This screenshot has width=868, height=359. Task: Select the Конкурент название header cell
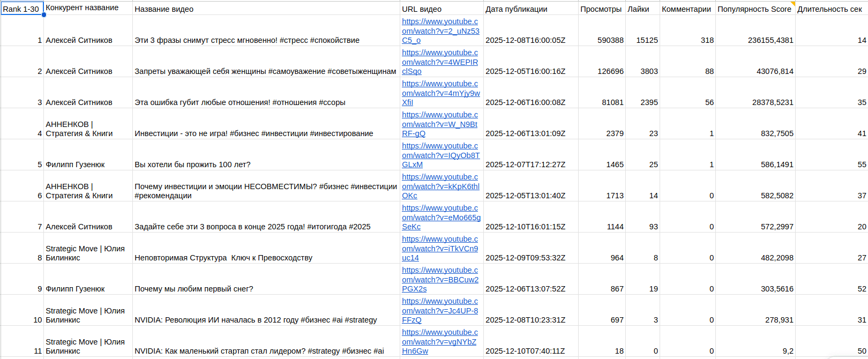[88, 8]
